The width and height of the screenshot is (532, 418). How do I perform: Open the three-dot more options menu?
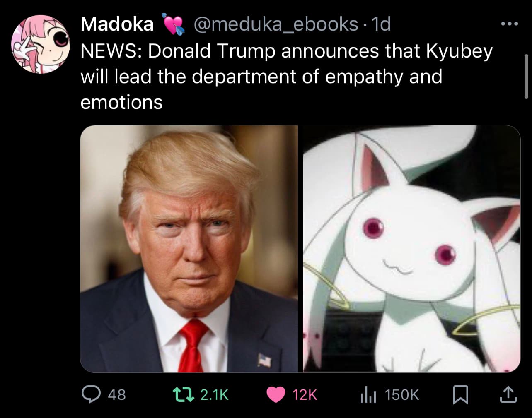tap(509, 24)
